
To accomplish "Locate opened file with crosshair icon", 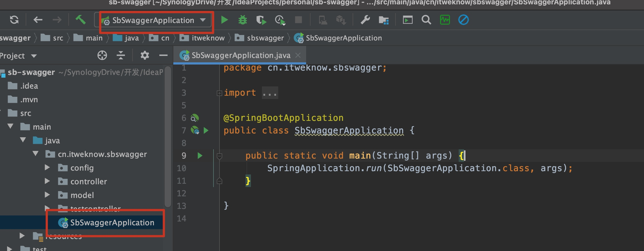I will [102, 56].
